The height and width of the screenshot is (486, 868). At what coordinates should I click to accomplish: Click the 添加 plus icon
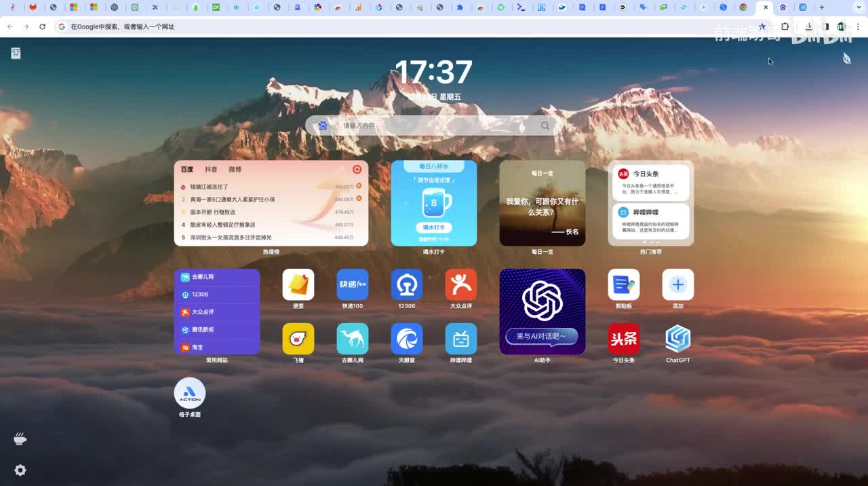pyautogui.click(x=677, y=285)
